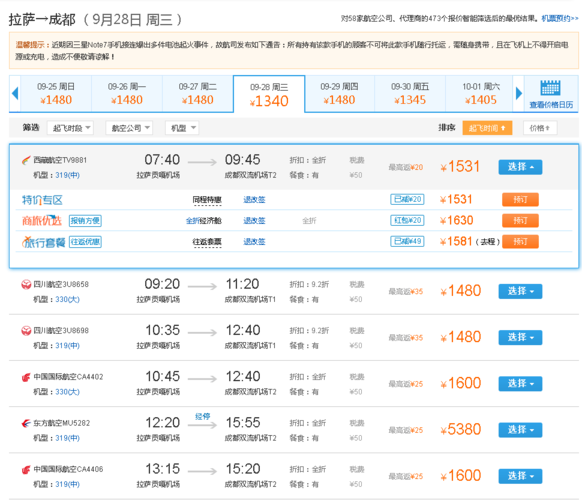Click the Tibet Airlines TV9881 logo
Viewport: 582px width, 500px height.
click(26, 160)
